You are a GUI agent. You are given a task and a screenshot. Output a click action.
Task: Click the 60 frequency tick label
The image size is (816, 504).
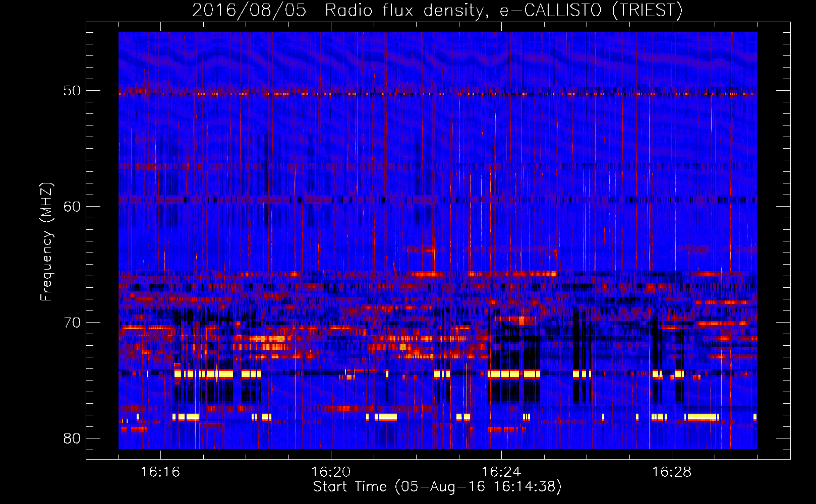72,207
